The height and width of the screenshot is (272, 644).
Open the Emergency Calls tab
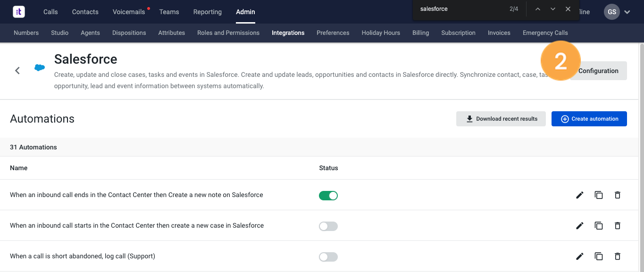545,33
